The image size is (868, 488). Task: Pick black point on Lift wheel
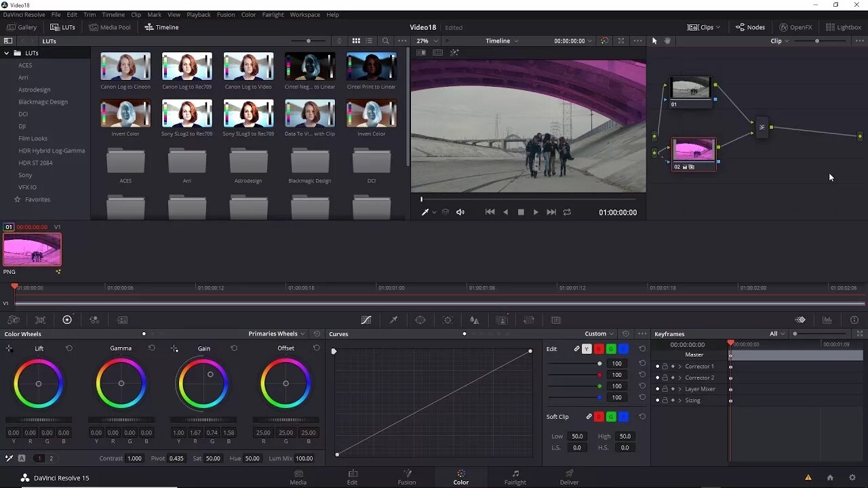tap(9, 348)
